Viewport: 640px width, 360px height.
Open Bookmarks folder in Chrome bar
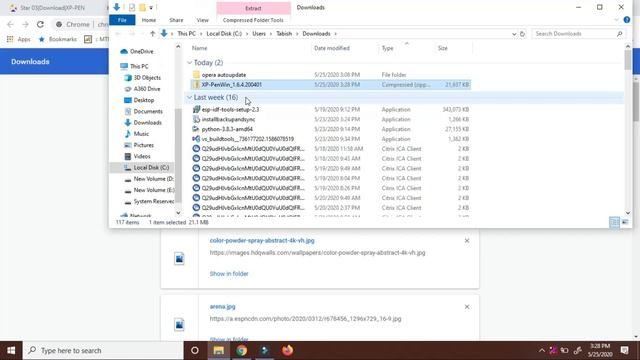click(x=58, y=39)
